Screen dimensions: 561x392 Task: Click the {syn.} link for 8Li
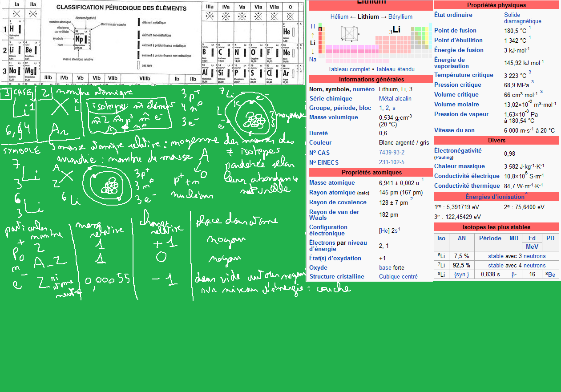(x=461, y=275)
